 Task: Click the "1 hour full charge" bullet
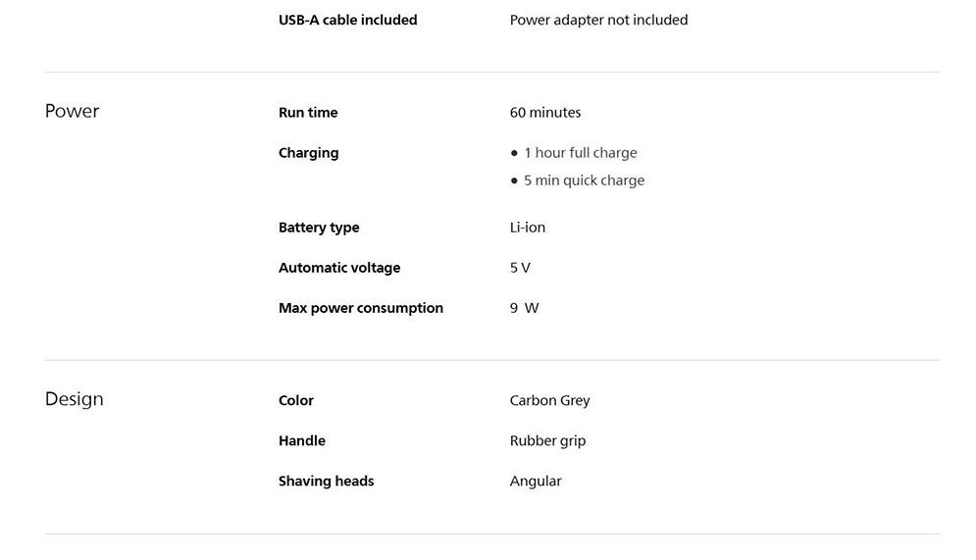point(580,153)
